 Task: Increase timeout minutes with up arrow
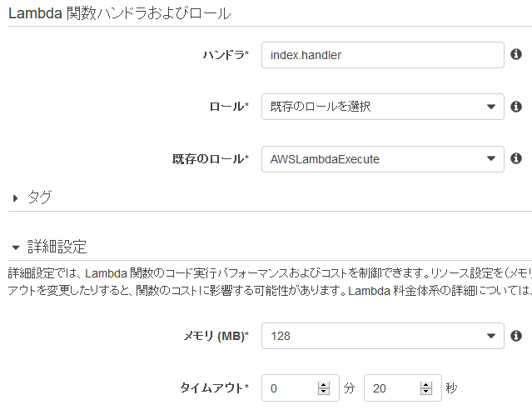click(324, 385)
